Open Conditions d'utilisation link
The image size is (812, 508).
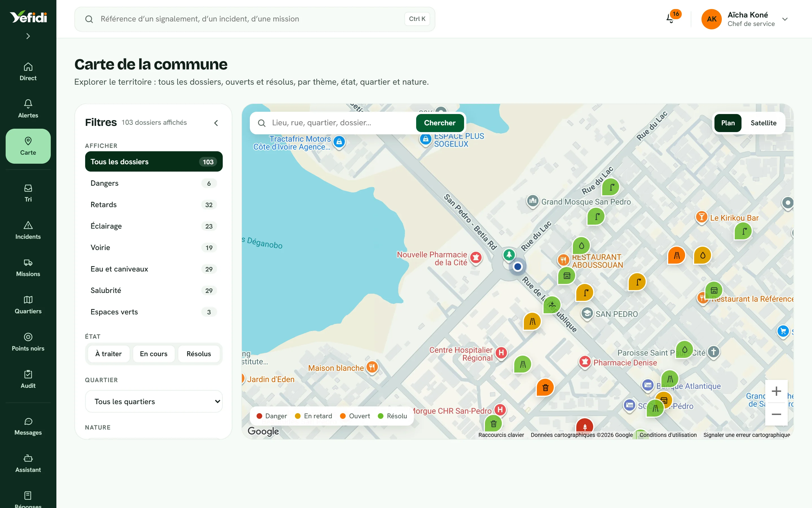click(x=668, y=435)
